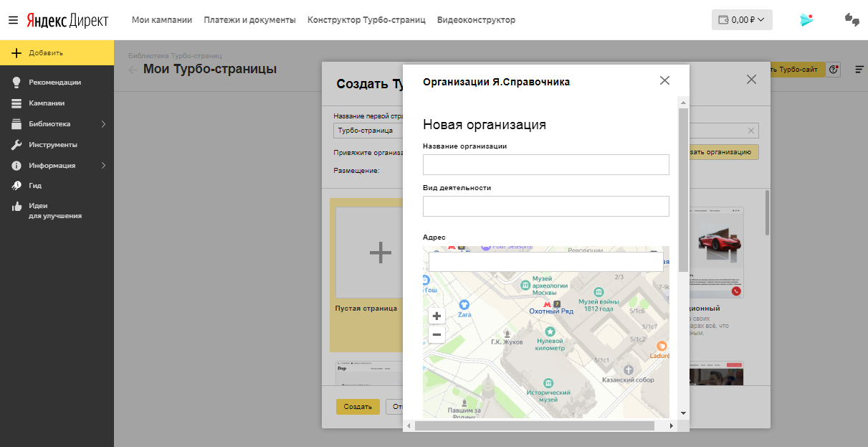Go to Конструктор Турбо-страниц
This screenshot has height=447, width=868.
pyautogui.click(x=366, y=20)
